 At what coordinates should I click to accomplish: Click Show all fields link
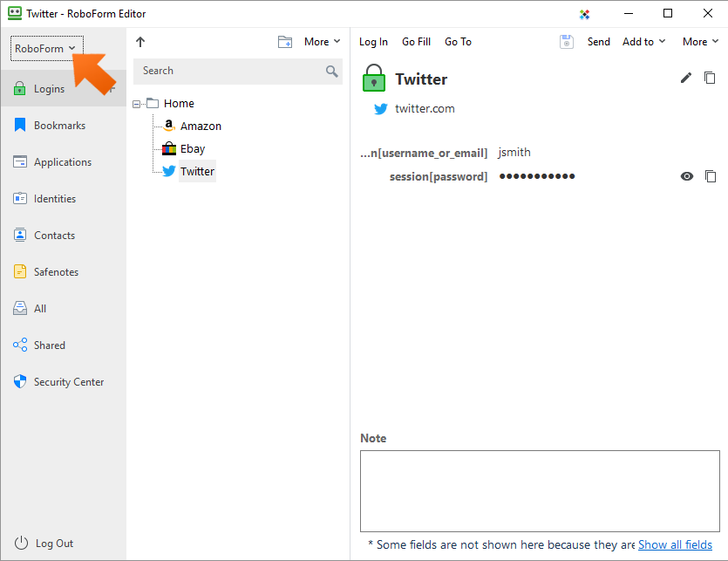675,544
